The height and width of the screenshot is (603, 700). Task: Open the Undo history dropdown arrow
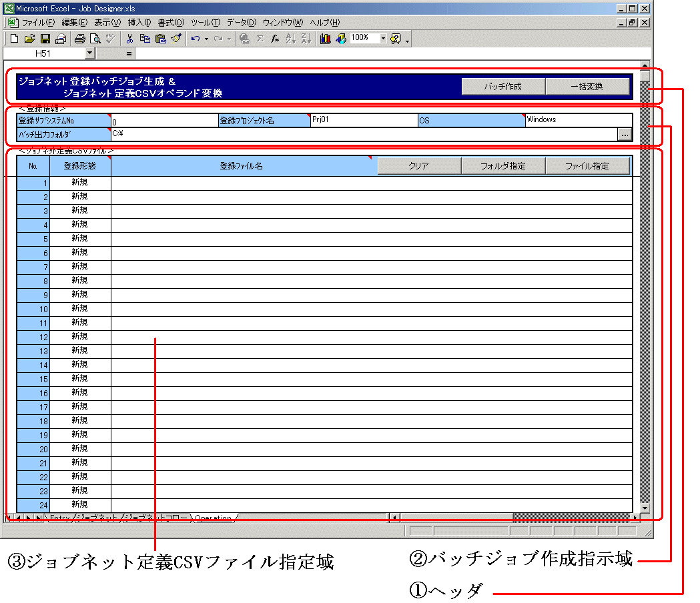[x=206, y=39]
